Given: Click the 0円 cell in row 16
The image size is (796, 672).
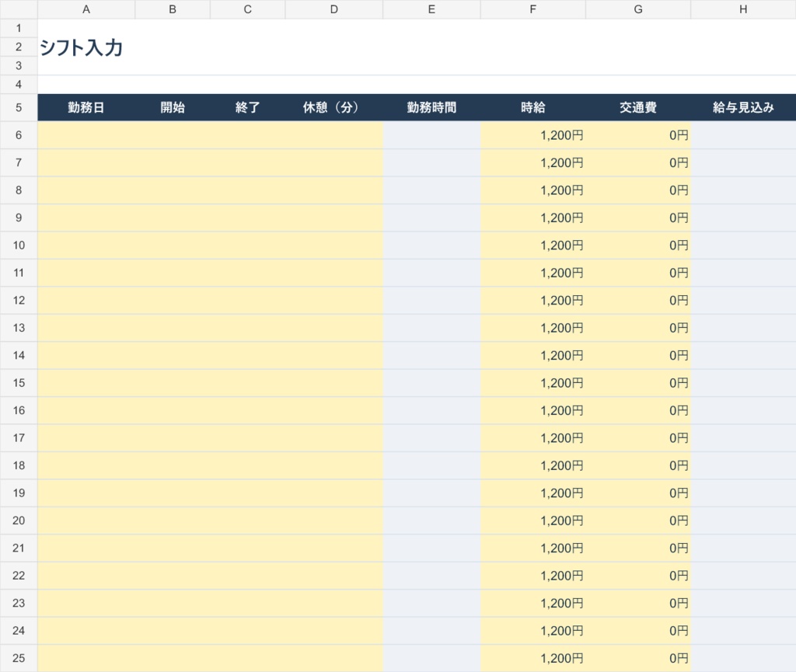Looking at the screenshot, I should click(638, 410).
